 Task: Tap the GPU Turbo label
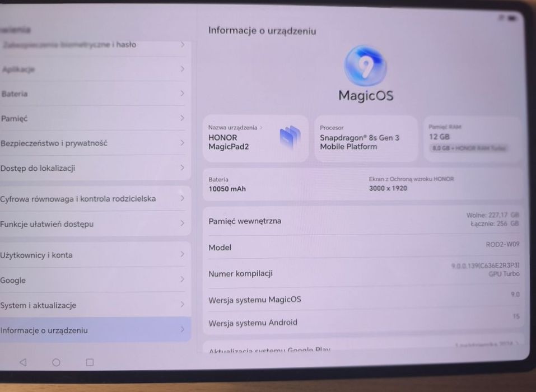point(504,274)
